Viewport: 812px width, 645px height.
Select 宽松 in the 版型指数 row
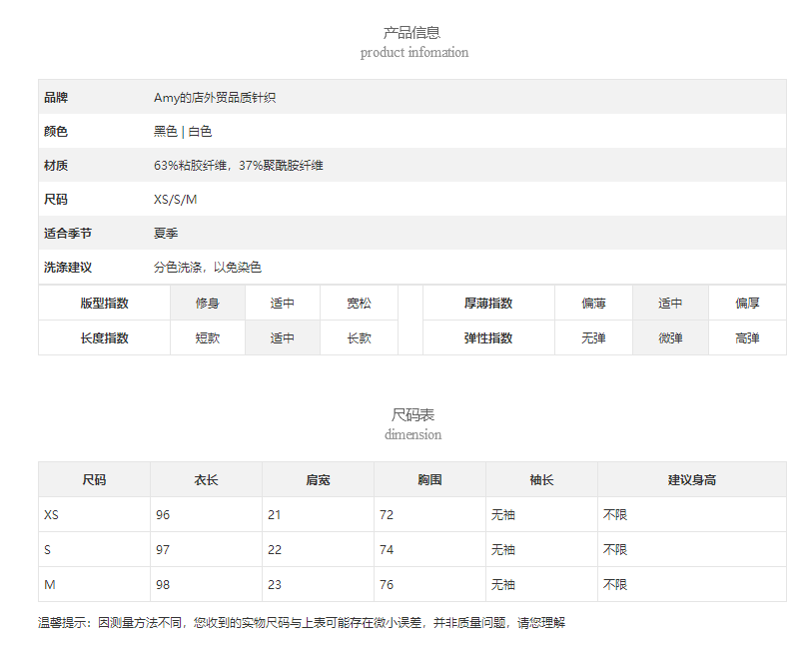359,304
